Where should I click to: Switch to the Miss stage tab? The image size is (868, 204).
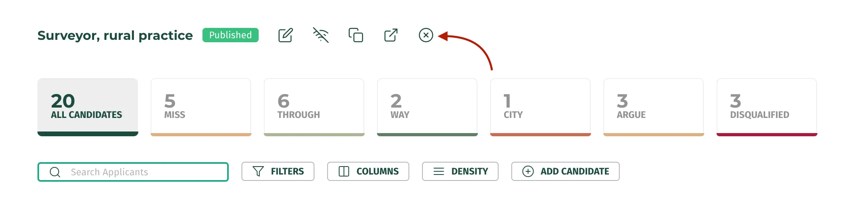pyautogui.click(x=201, y=107)
